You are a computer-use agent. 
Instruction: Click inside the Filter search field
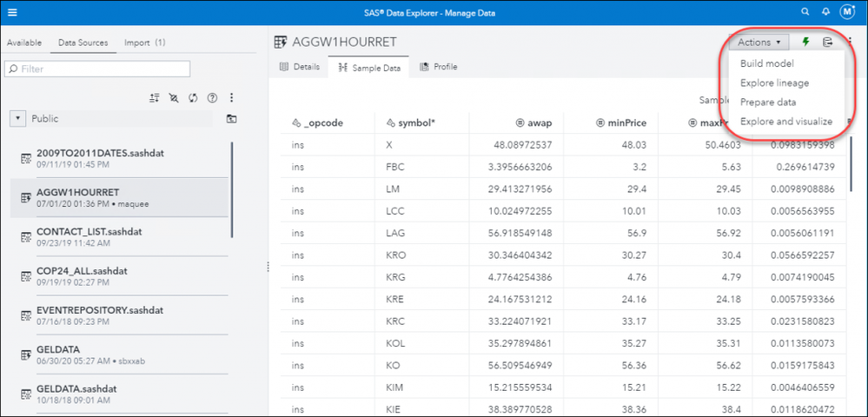coord(97,69)
